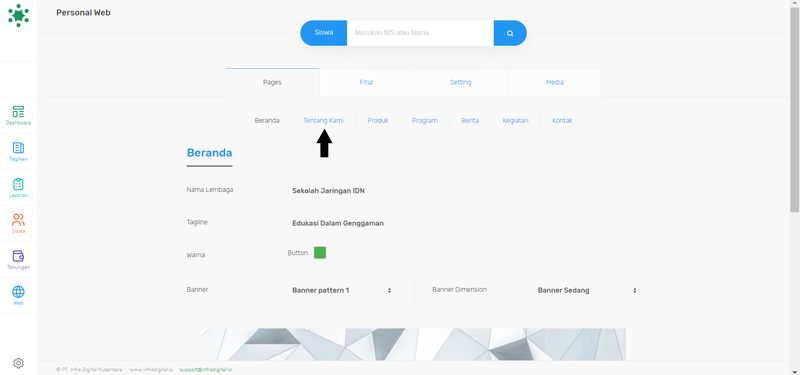
Task: Click the support@infradigital.io email link
Action: [x=206, y=369]
